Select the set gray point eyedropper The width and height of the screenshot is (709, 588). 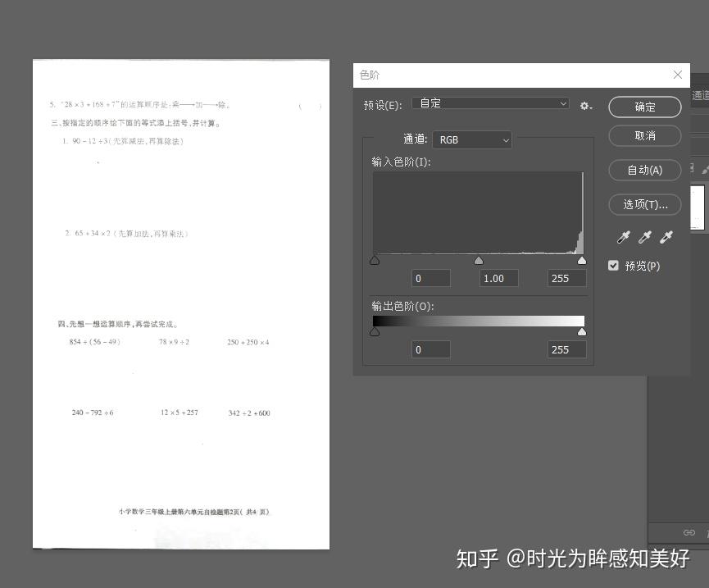645,237
